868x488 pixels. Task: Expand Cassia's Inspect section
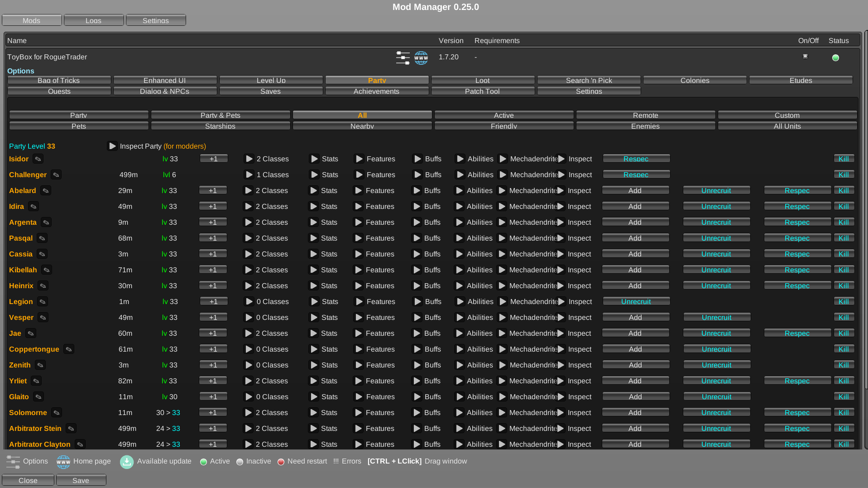(560, 254)
